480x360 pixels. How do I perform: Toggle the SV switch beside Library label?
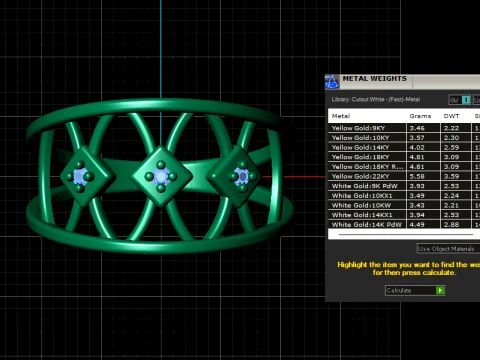[x=460, y=100]
